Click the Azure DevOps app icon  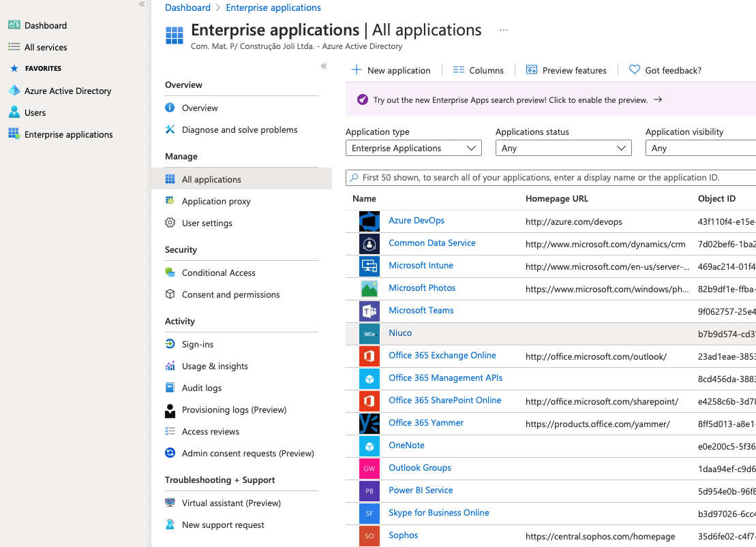coord(369,221)
